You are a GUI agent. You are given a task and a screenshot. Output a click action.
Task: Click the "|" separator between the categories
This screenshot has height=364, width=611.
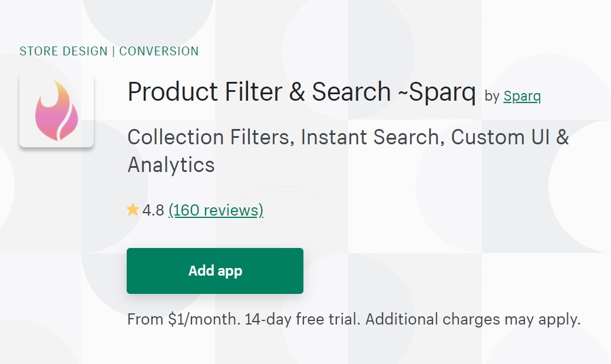coord(113,51)
